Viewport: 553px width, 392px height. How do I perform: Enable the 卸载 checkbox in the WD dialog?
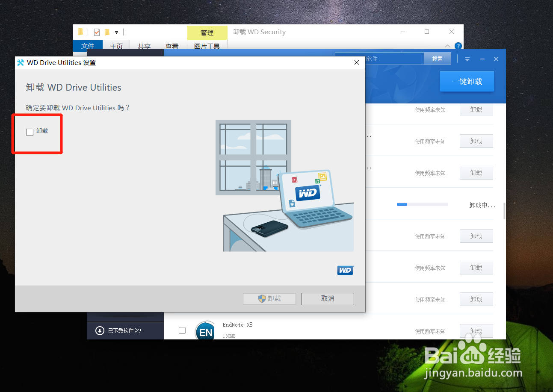pyautogui.click(x=30, y=132)
